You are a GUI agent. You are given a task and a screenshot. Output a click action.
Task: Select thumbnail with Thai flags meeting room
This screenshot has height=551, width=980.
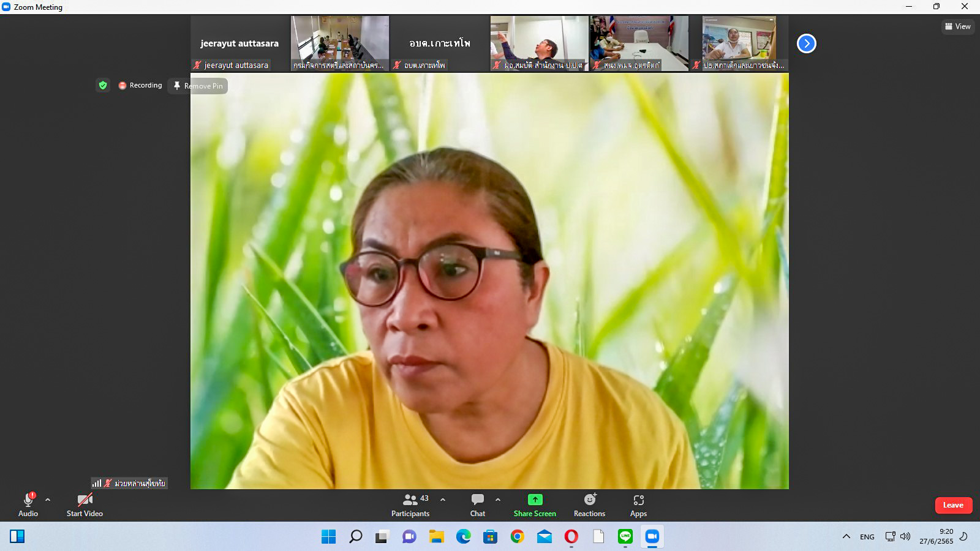[x=639, y=43]
